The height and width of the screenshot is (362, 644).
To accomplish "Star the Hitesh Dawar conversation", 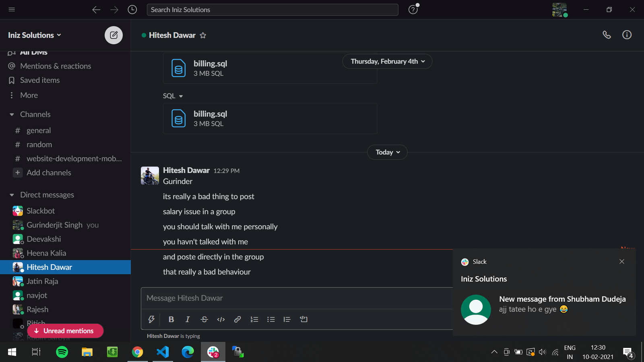I will [x=203, y=35].
